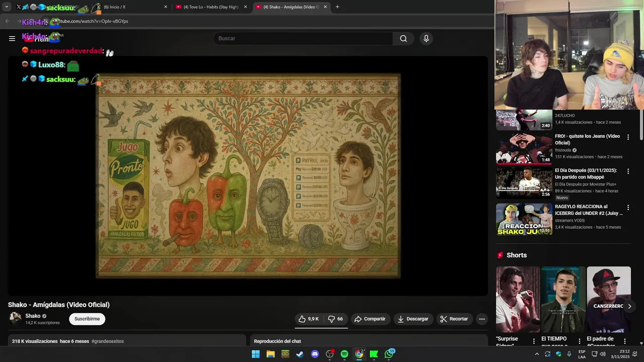
Task: Open WhatsApp from the taskbar
Action: (389, 354)
